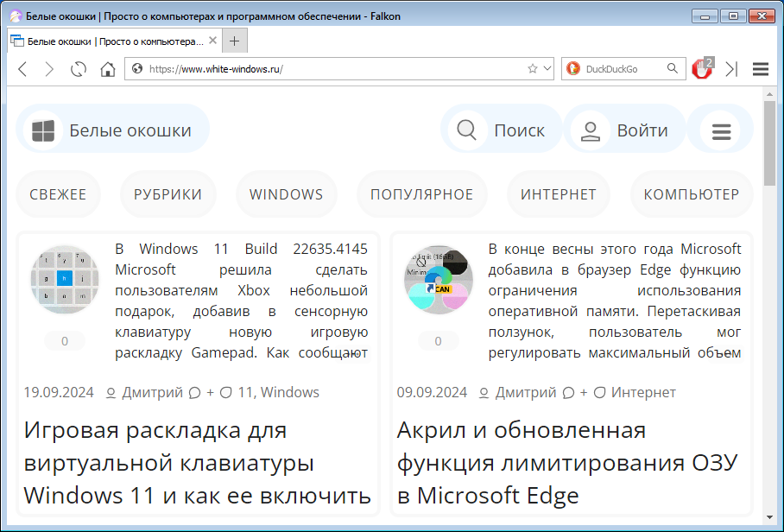Click the tag icon before 11, Windows

tap(226, 393)
